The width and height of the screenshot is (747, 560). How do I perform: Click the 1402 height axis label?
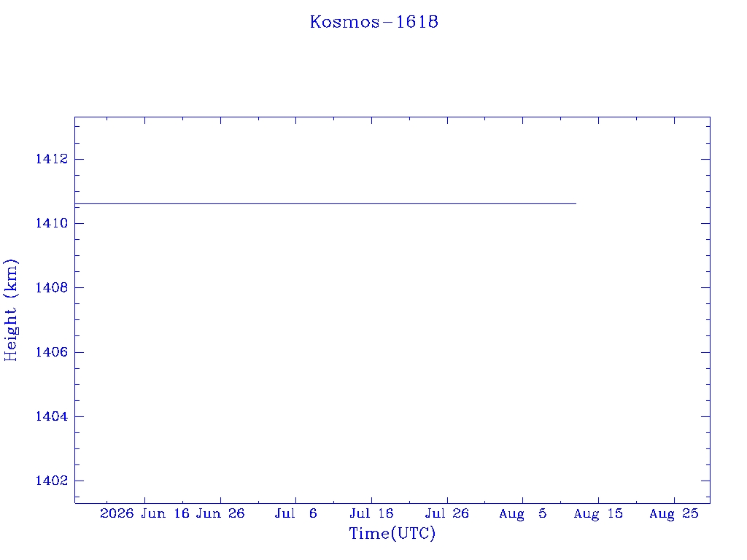[52, 481]
